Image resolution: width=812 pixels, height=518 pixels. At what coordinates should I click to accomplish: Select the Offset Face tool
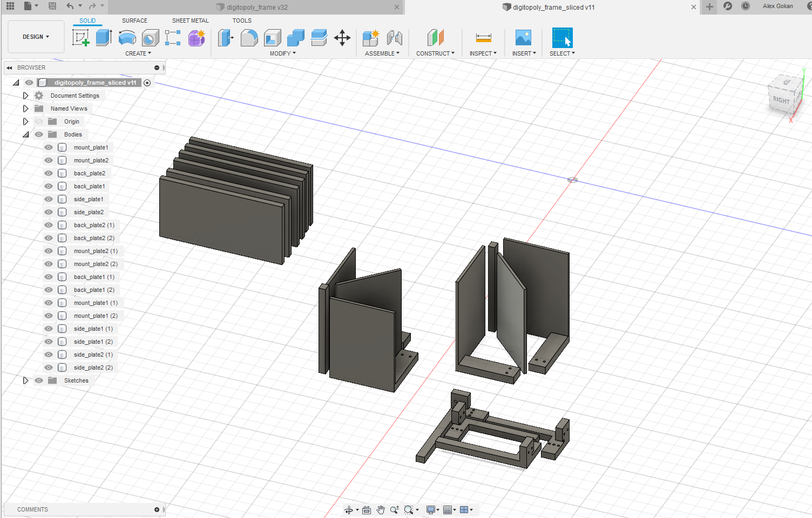pyautogui.click(x=319, y=38)
